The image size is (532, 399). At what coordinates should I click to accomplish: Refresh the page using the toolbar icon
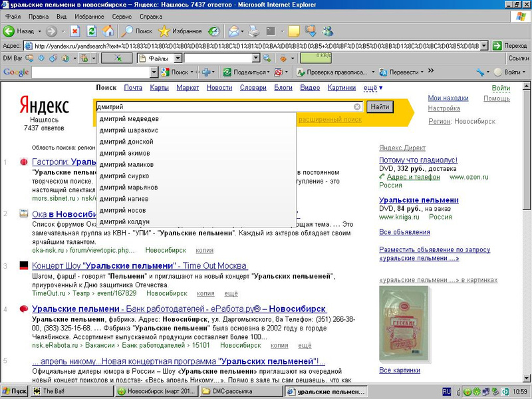coord(92,31)
